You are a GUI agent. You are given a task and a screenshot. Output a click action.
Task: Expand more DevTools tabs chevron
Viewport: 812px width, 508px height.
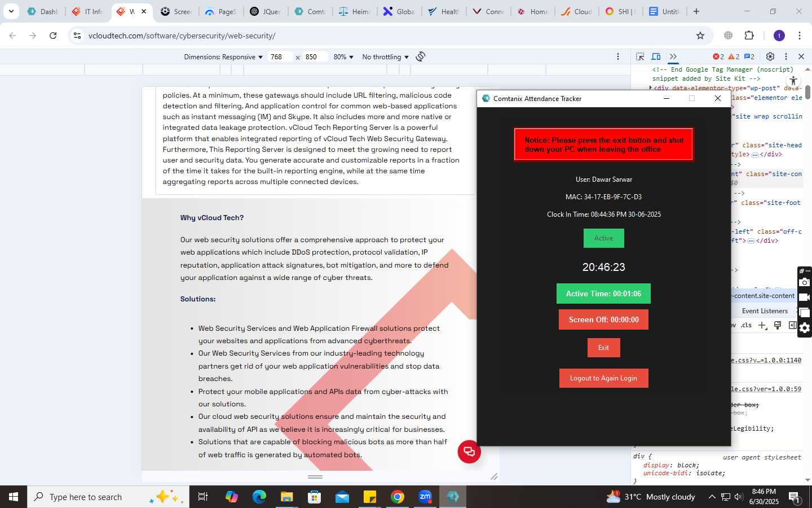point(673,56)
